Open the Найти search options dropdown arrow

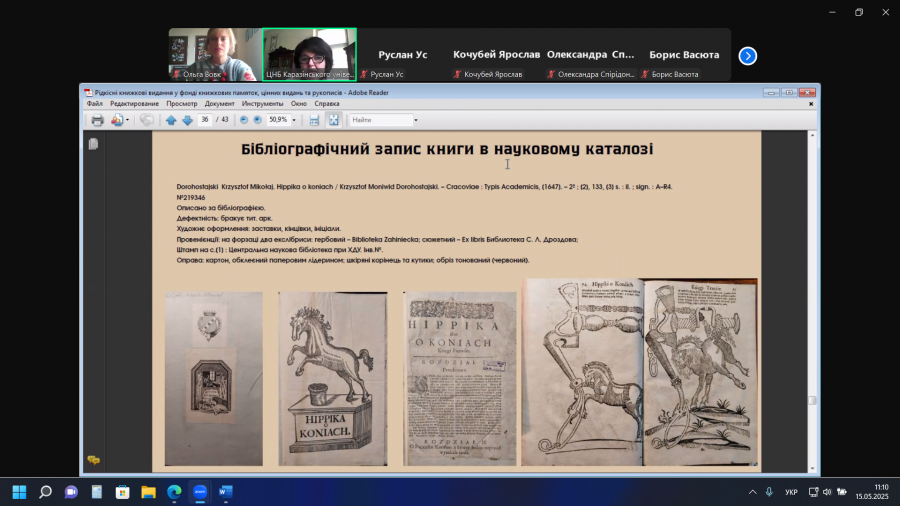tap(416, 120)
